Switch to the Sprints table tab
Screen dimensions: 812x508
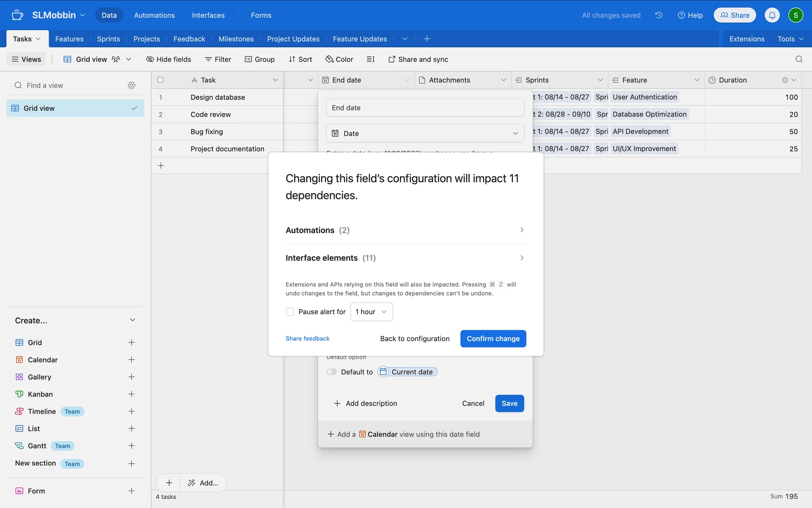pos(108,39)
